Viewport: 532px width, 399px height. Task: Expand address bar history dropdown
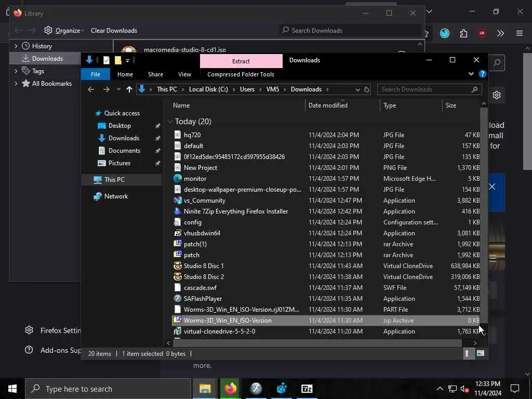pyautogui.click(x=357, y=89)
